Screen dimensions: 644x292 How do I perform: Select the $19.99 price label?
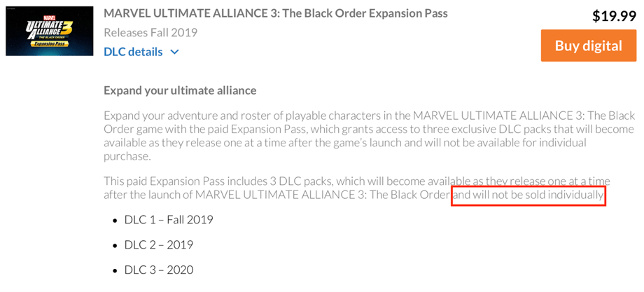(613, 16)
